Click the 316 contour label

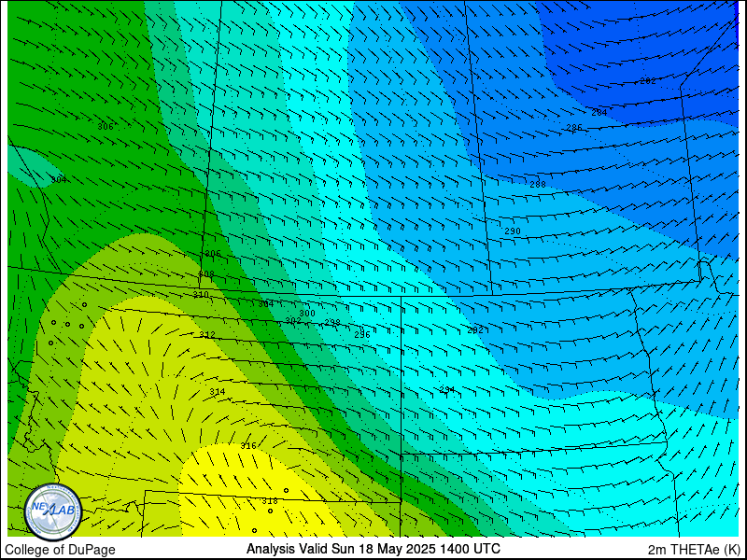click(248, 446)
